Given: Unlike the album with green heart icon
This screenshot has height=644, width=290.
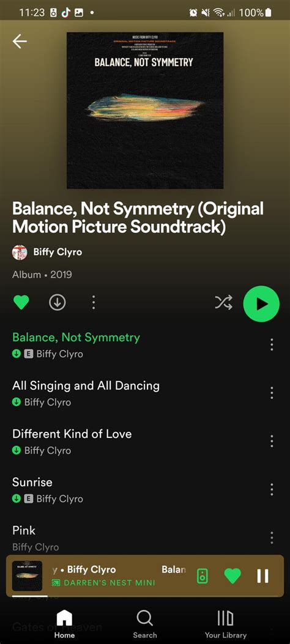Looking at the screenshot, I should pos(21,303).
